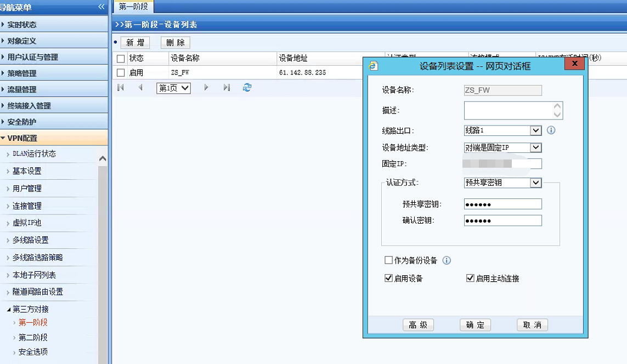Open 线路出口 dropdown
Image resolution: width=627 pixels, height=364 pixels.
536,130
